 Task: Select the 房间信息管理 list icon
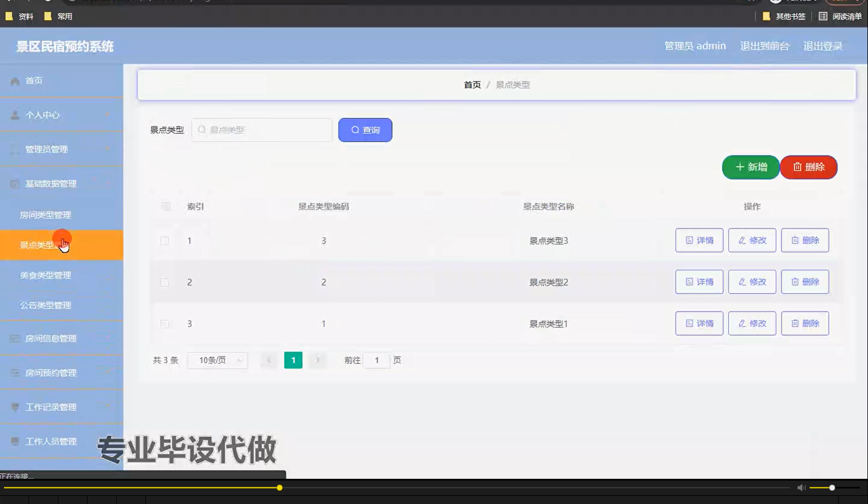pos(14,338)
